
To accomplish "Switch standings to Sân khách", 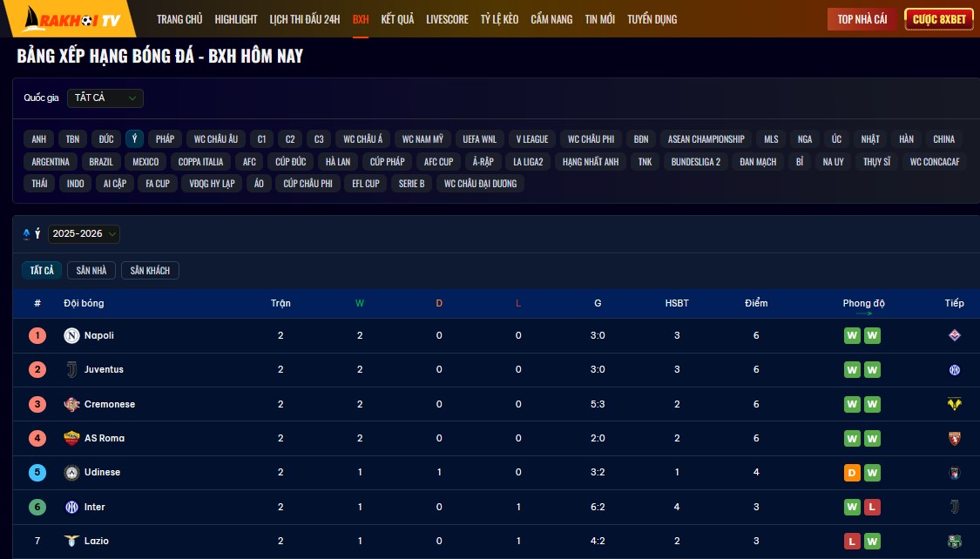I will 150,271.
